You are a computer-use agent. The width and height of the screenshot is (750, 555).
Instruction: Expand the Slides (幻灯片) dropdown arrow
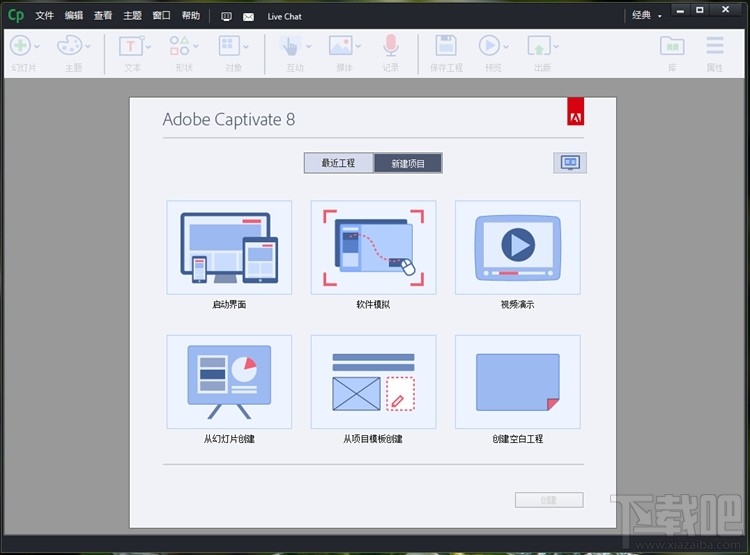click(37, 46)
